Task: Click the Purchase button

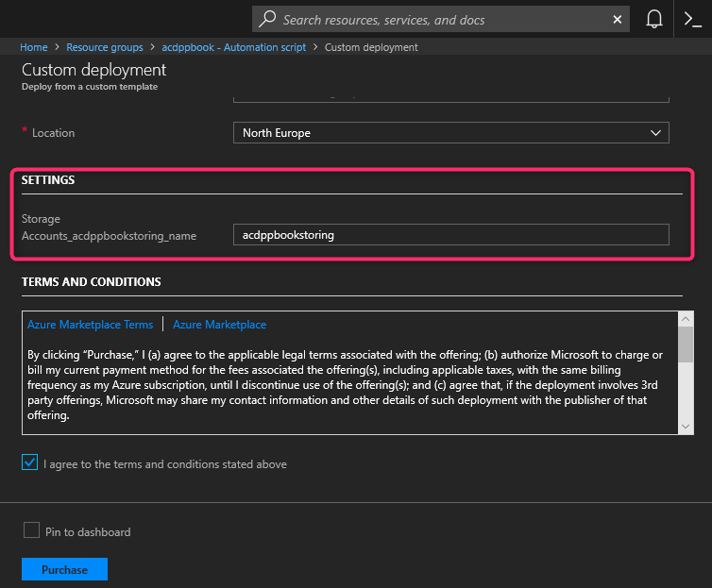Action: [x=64, y=569]
